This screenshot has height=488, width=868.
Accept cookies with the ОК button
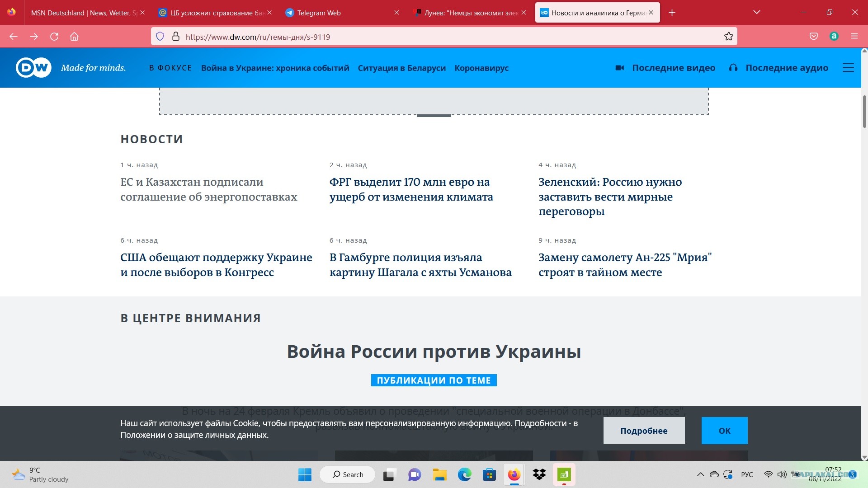(x=725, y=431)
